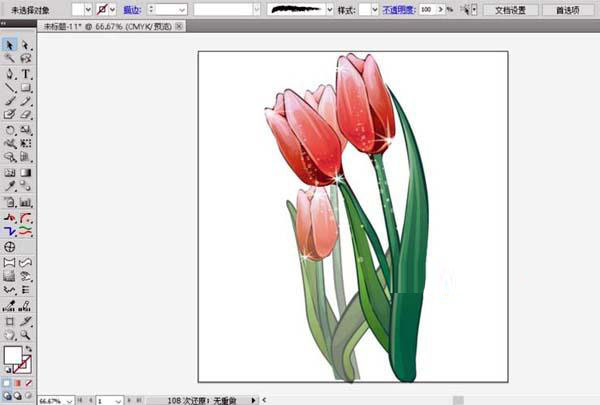Reset to default fill and stroke
This screenshot has height=405, width=600.
[x=8, y=370]
